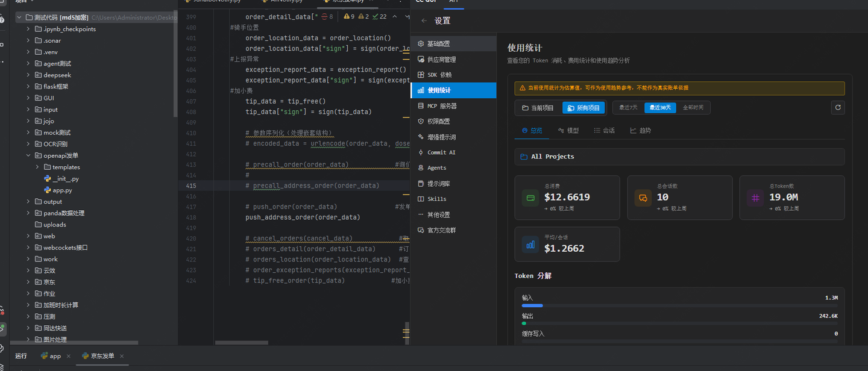Expand the templates folder
The height and width of the screenshot is (371, 868).
tap(37, 167)
